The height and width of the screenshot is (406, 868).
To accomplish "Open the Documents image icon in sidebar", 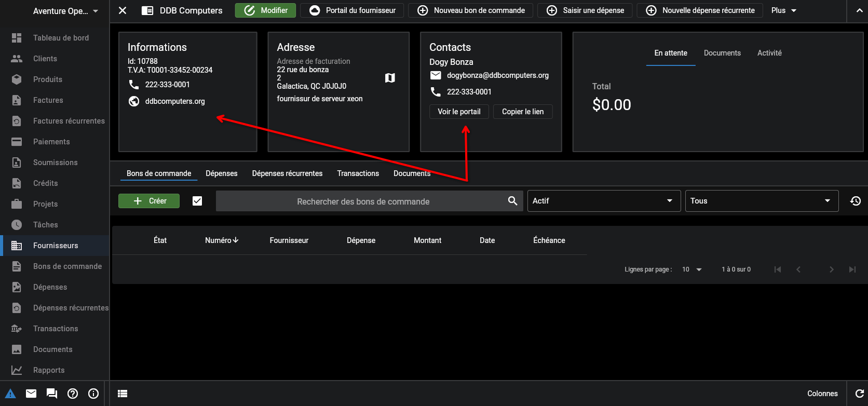I will (17, 349).
